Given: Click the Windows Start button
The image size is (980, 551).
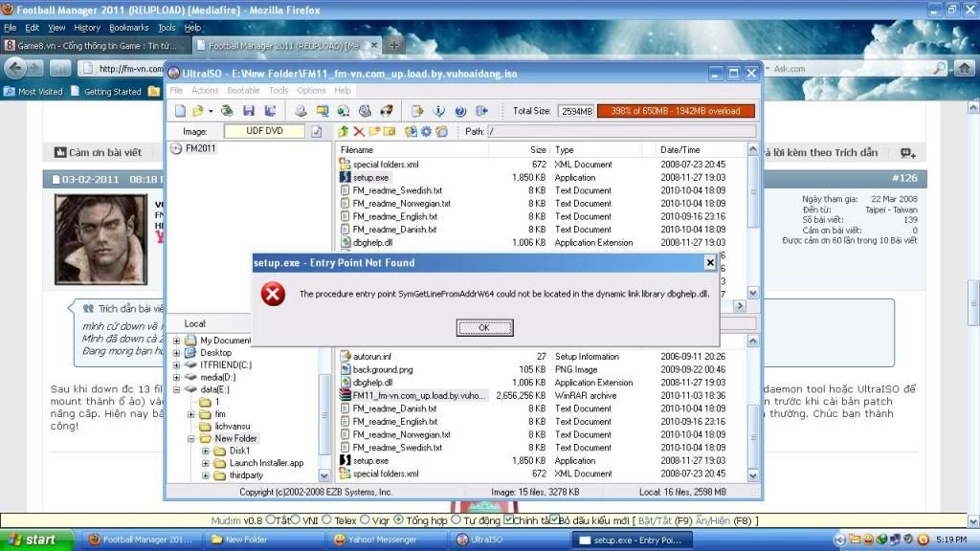Looking at the screenshot, I should pyautogui.click(x=32, y=540).
